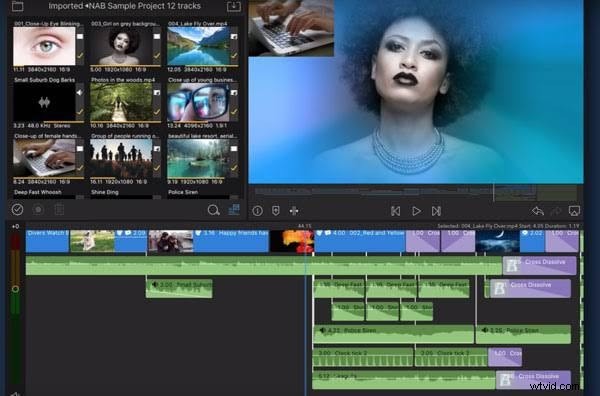
Task: Click the Imported library source dropdown title
Action: tap(65, 6)
